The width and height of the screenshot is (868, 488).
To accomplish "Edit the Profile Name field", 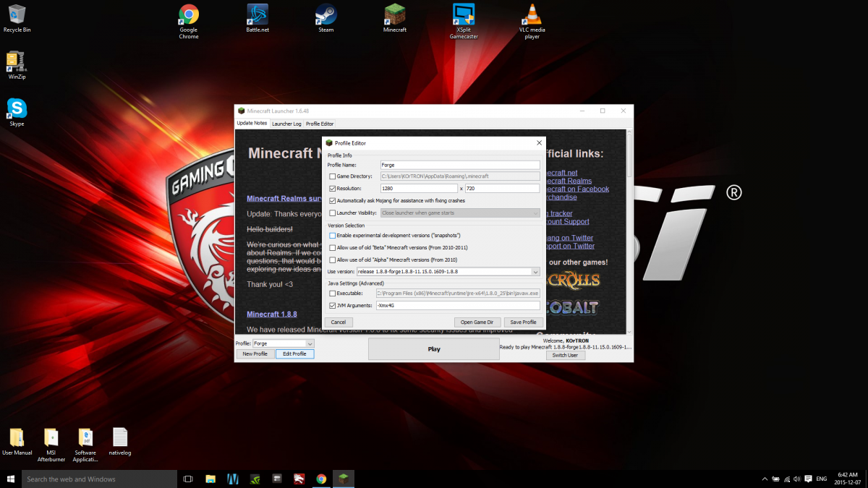I will point(460,165).
